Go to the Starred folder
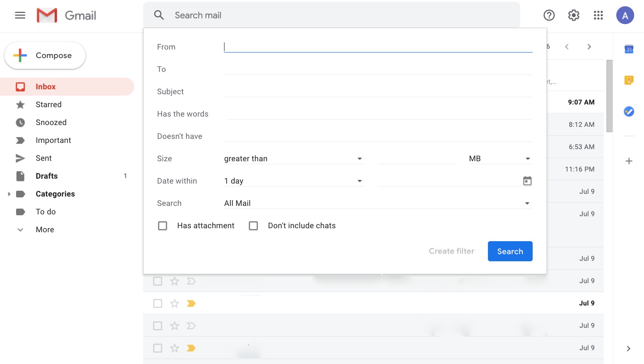Image resolution: width=644 pixels, height=364 pixels. tap(49, 105)
